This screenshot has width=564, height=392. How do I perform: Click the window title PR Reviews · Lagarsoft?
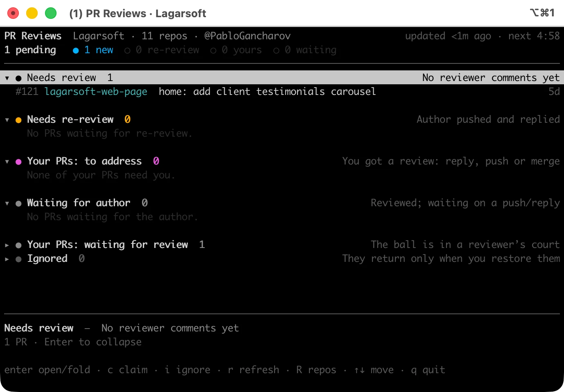tap(138, 14)
